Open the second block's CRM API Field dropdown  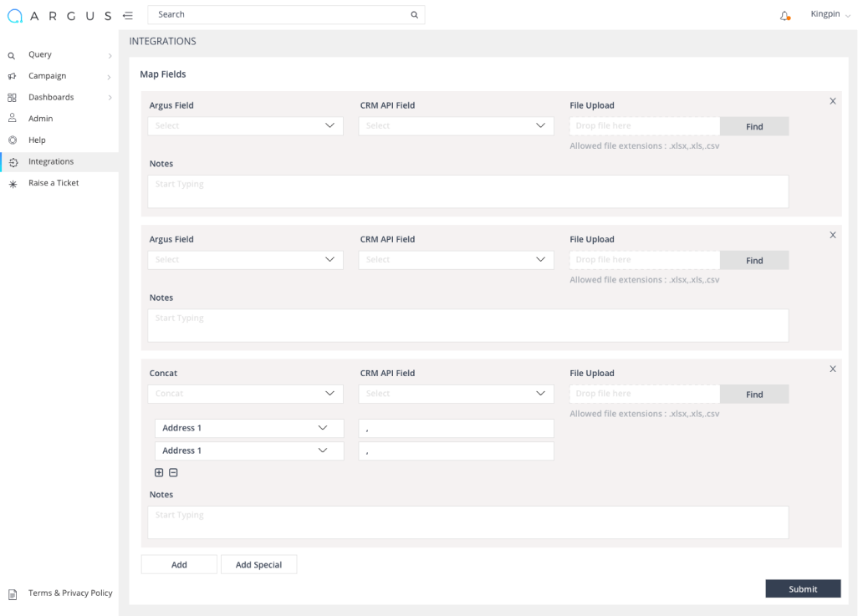click(x=457, y=260)
